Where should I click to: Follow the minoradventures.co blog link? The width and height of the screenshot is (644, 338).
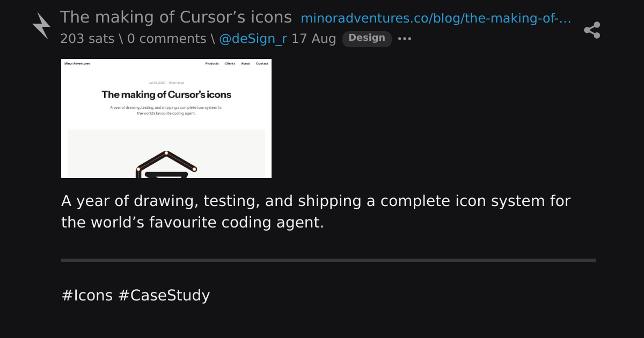click(x=436, y=18)
